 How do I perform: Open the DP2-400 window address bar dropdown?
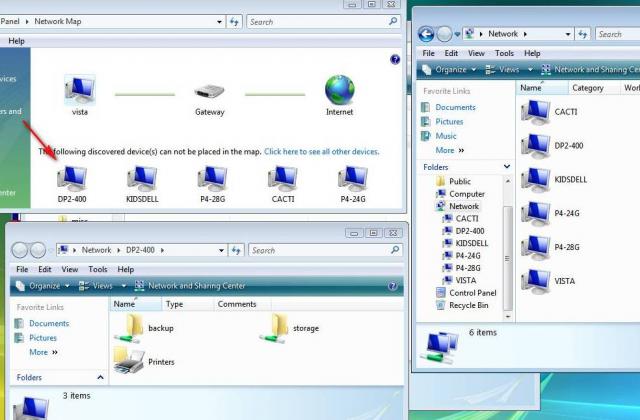coord(221,250)
